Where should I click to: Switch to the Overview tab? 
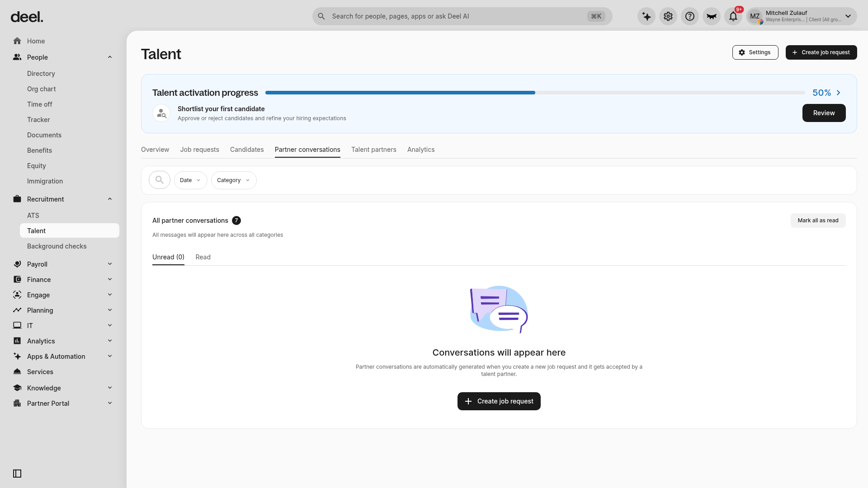(x=155, y=150)
